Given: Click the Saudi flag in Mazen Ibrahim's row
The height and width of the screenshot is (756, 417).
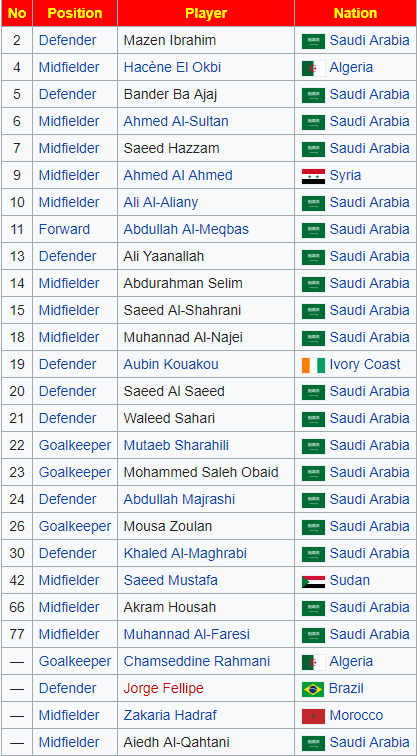Looking at the screenshot, I should [x=313, y=41].
